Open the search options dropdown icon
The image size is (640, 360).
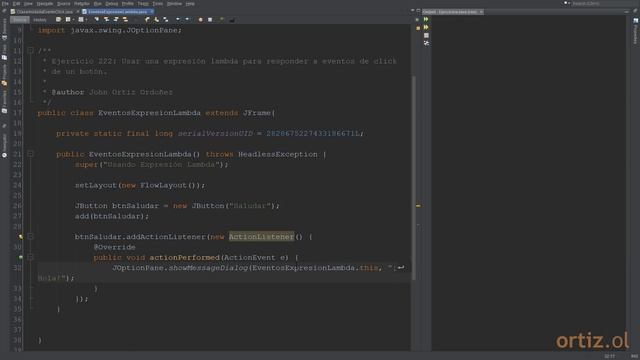pos(567,3)
